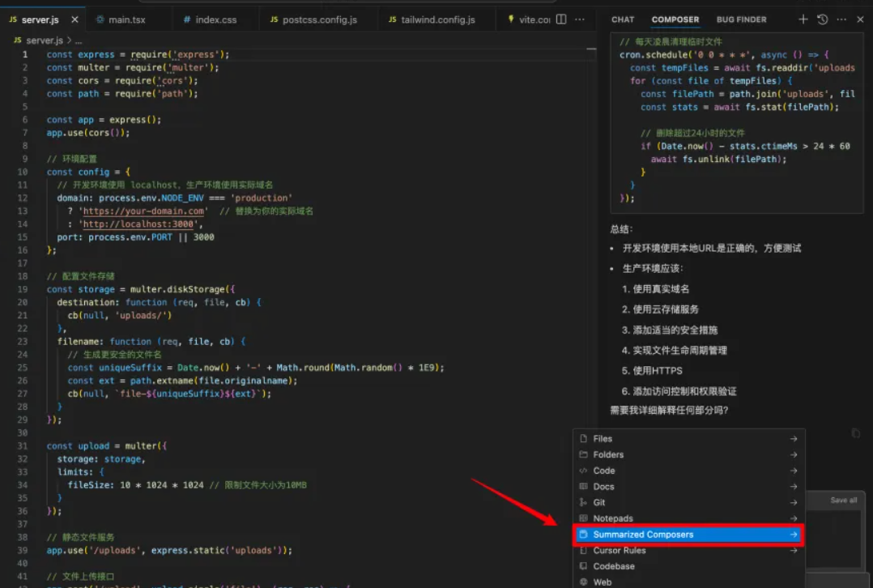Open the http://localhost:3000 link in code
Screen dimensions: 873x588
click(138, 224)
